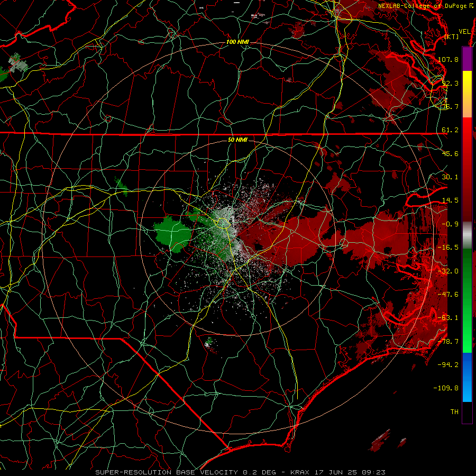Viewport: 476px width, 476px height.
Task: Click the 50 NMI range ring label
Action: pos(237,140)
